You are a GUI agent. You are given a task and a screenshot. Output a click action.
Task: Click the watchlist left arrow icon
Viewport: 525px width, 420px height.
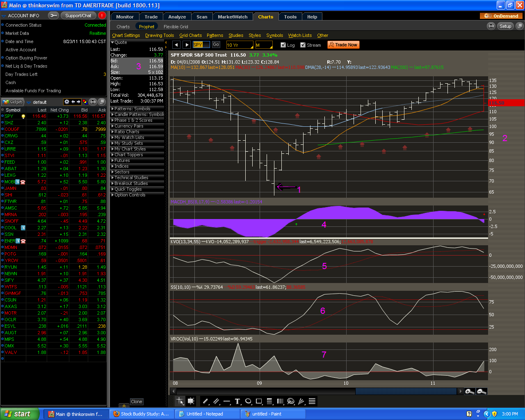click(73, 102)
